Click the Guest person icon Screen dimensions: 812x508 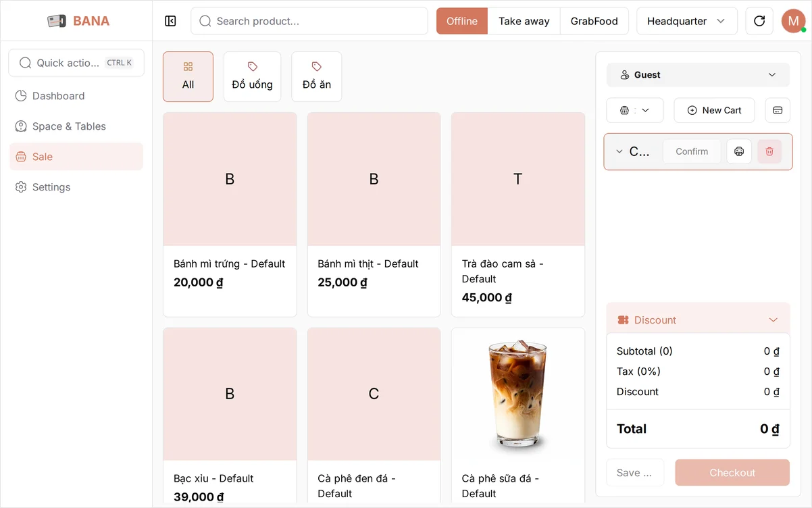click(x=625, y=75)
